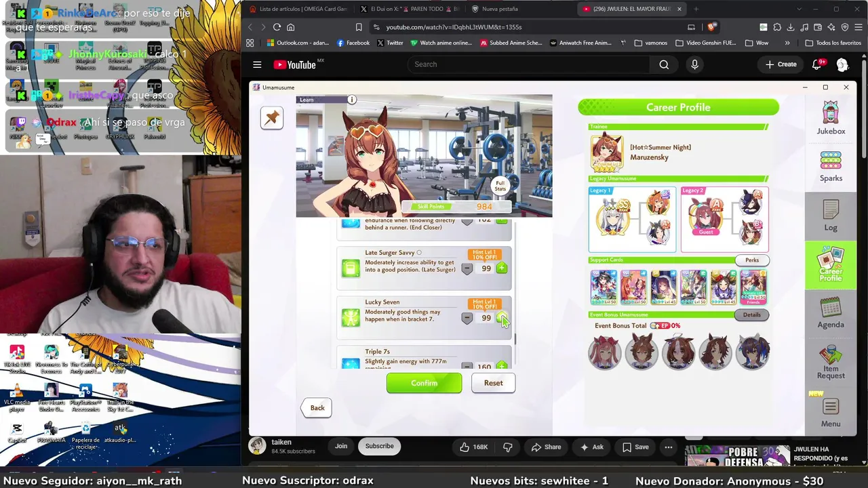This screenshot has height=488, width=868.
Task: Increase Late Surger Savvy skill with plus
Action: click(x=502, y=268)
